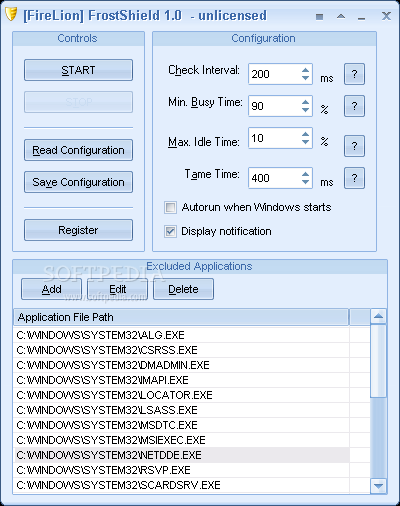Image resolution: width=400 pixels, height=506 pixels.
Task: Click the list scrollbar down arrow
Action: tap(378, 486)
